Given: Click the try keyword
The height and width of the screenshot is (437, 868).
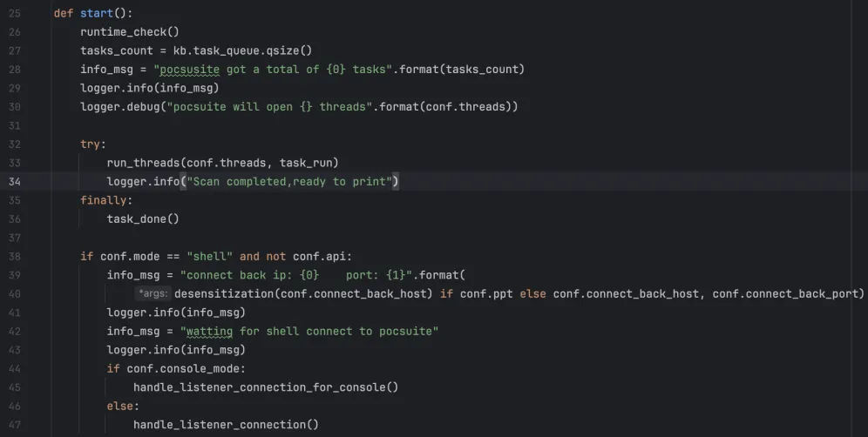Looking at the screenshot, I should (90, 145).
